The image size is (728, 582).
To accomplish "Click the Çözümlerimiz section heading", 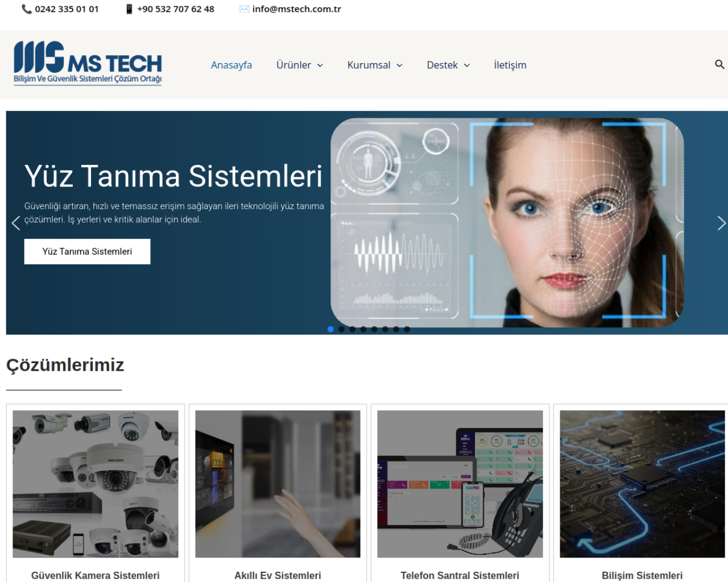I will (x=65, y=365).
